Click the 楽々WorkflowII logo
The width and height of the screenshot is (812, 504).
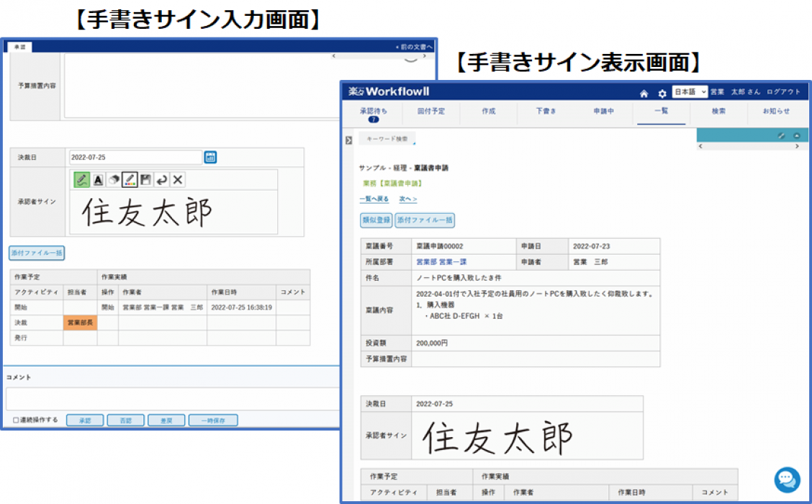coord(389,91)
